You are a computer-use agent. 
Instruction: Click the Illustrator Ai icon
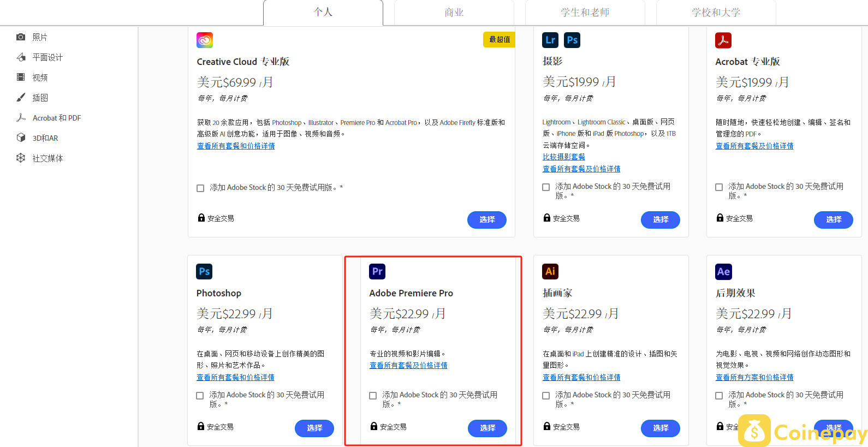tap(550, 271)
